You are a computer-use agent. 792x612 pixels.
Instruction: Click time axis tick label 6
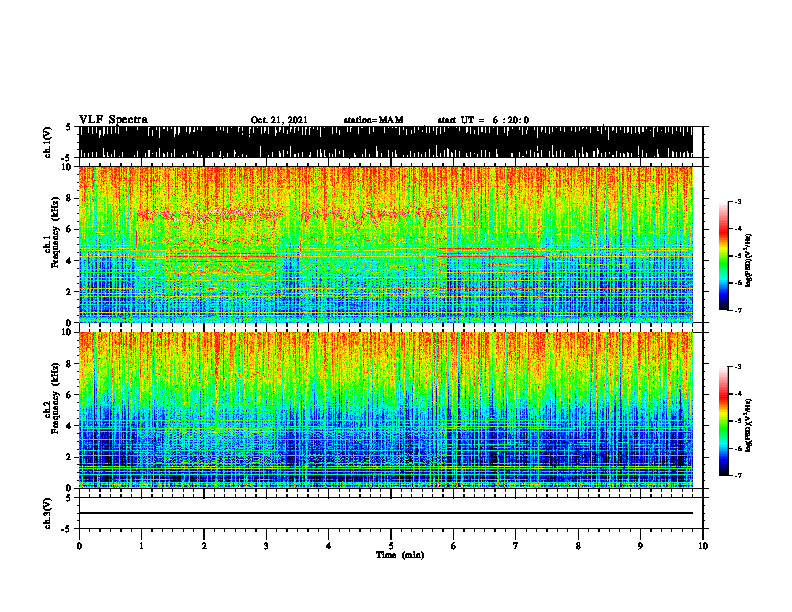click(454, 546)
